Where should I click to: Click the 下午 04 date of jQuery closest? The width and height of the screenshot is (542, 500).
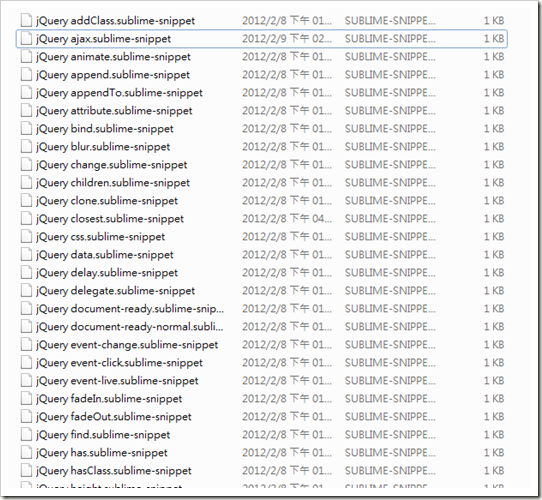coord(310,218)
